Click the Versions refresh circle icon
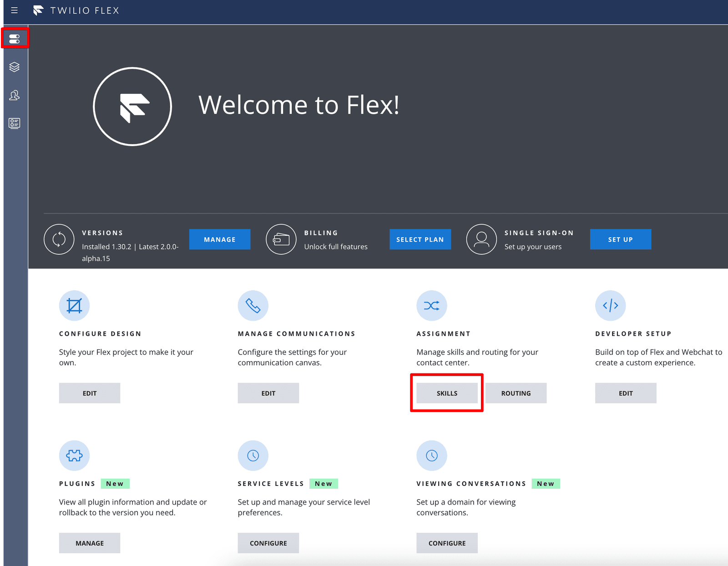728x566 pixels. tap(59, 239)
